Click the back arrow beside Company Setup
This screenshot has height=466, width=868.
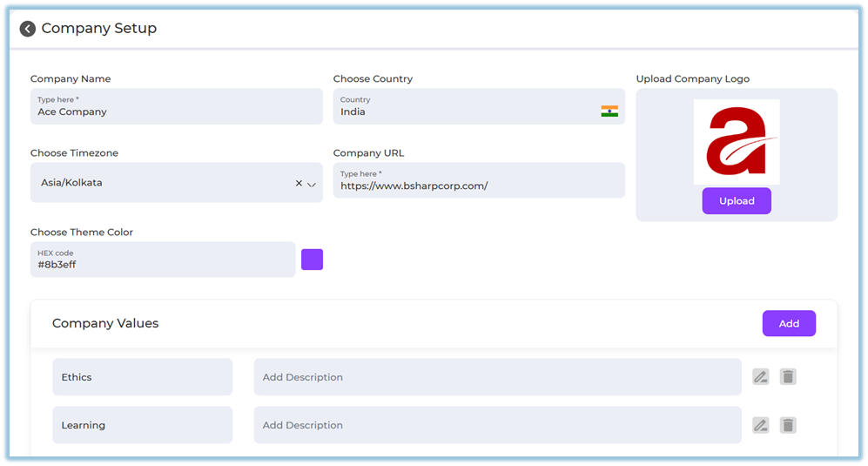click(28, 29)
